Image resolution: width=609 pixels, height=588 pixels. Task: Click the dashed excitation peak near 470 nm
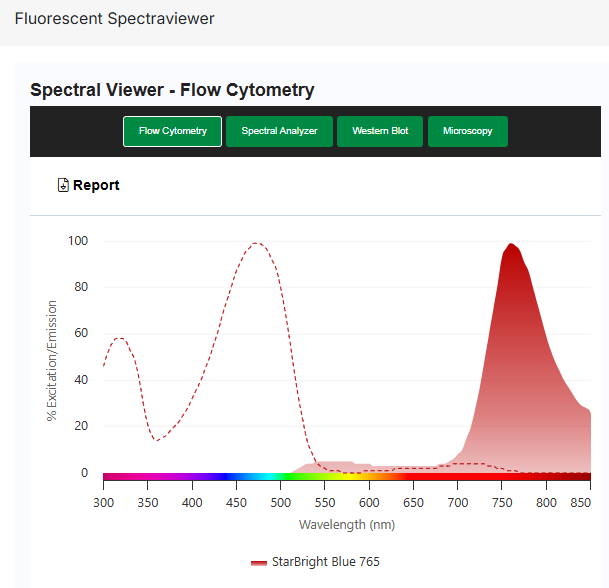coord(257,243)
